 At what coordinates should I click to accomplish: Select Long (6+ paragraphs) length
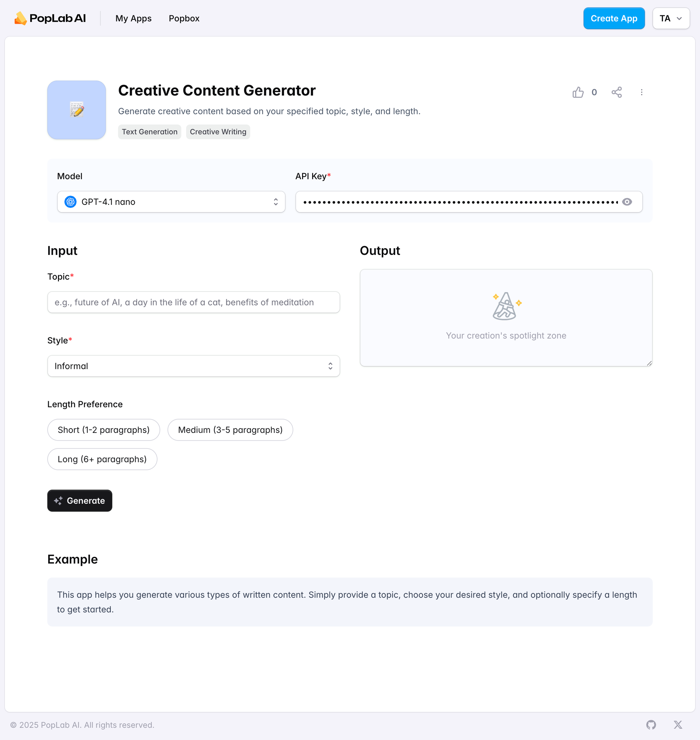click(x=102, y=459)
